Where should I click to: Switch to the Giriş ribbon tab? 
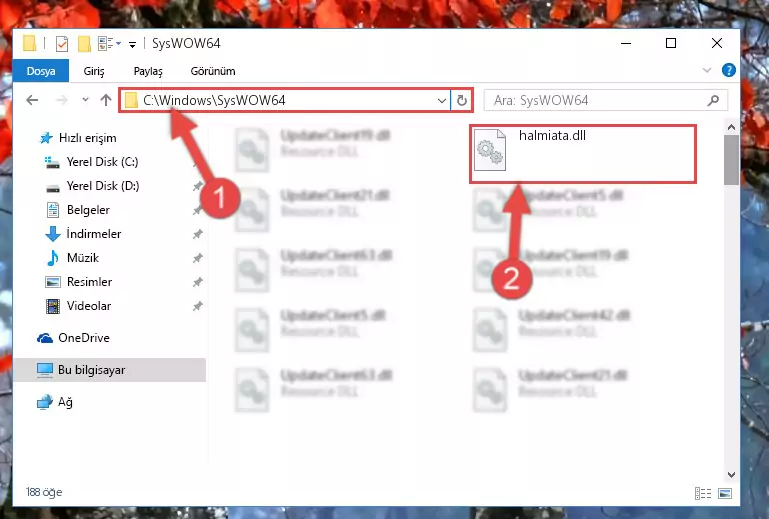point(94,71)
